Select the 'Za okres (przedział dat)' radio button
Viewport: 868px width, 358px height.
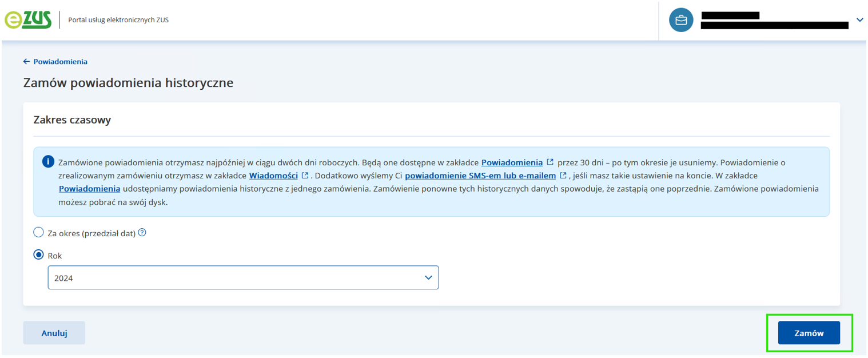(39, 233)
